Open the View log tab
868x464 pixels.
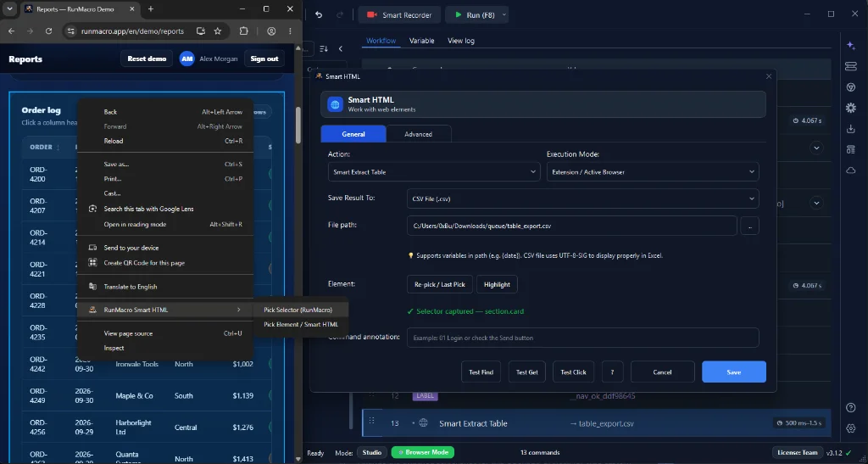460,41
